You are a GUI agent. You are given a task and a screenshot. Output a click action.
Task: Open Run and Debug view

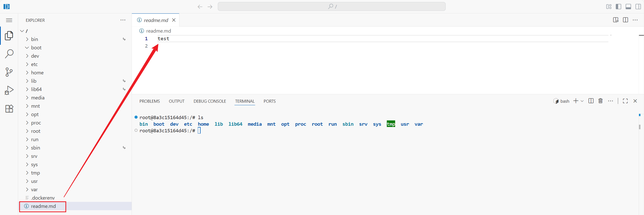pos(9,90)
